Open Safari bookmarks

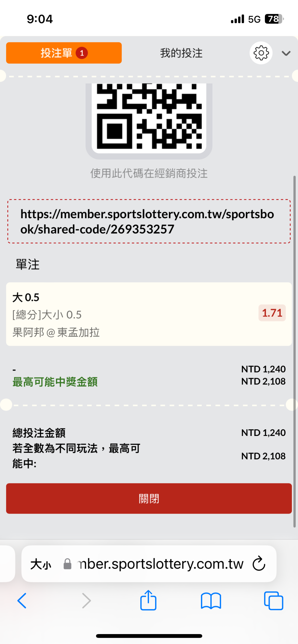(x=211, y=601)
